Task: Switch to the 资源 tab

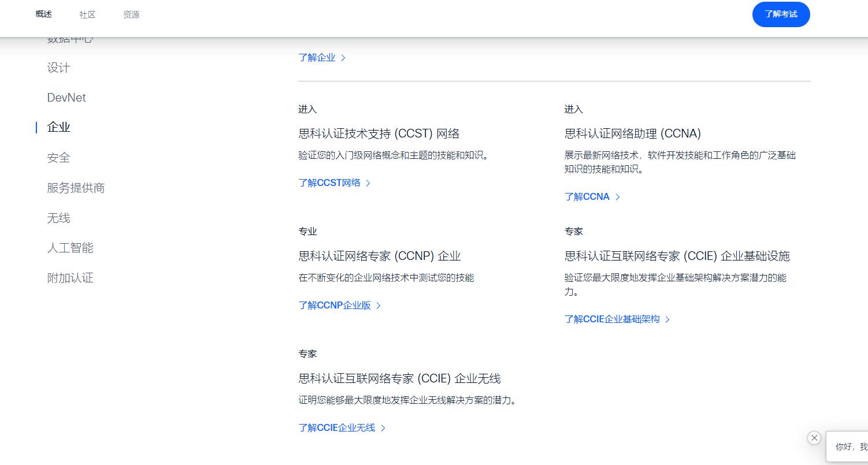Action: tap(131, 14)
